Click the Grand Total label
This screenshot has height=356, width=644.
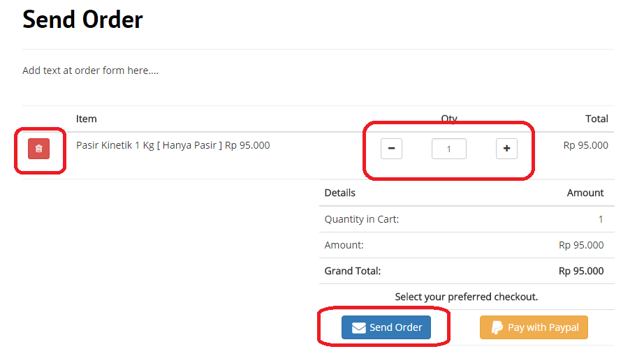353,271
